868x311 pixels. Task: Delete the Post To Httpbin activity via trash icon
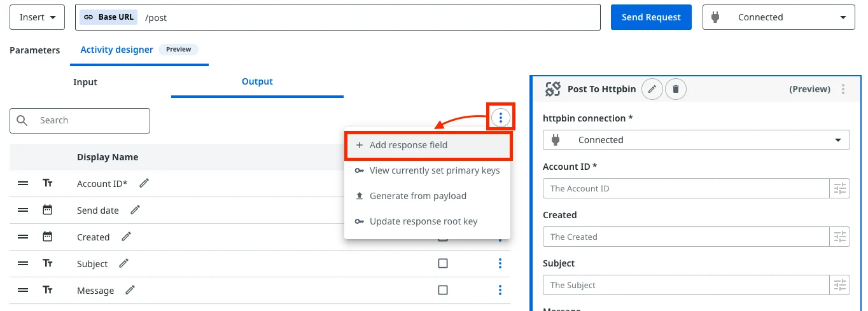click(676, 89)
